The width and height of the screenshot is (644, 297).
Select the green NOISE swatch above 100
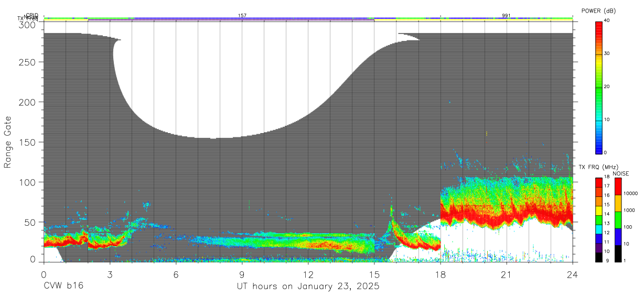[618, 219]
